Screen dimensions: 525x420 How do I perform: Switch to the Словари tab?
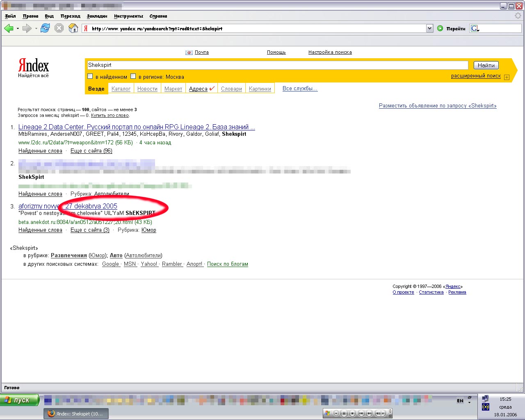[x=231, y=89]
